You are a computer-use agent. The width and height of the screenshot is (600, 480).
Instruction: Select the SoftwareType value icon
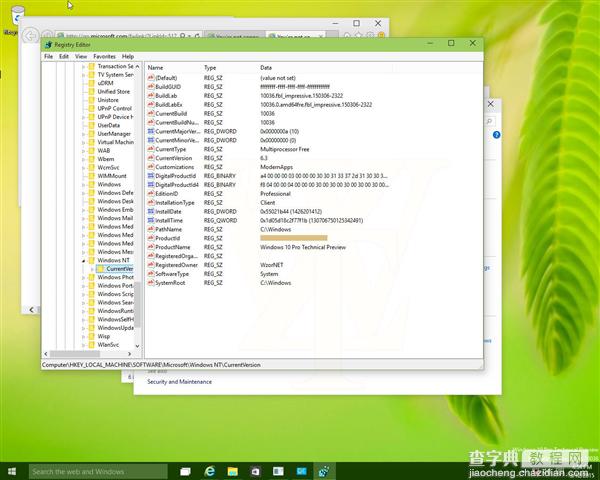click(151, 274)
